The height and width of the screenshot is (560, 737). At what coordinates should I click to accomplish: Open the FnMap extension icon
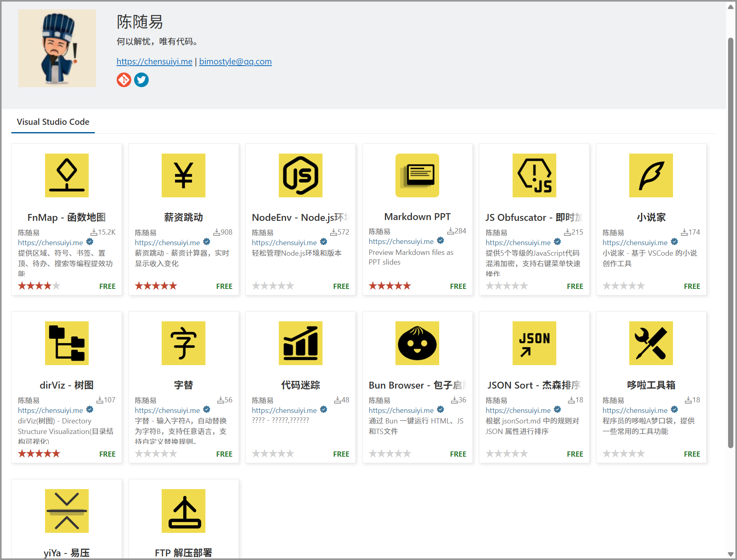pos(67,175)
